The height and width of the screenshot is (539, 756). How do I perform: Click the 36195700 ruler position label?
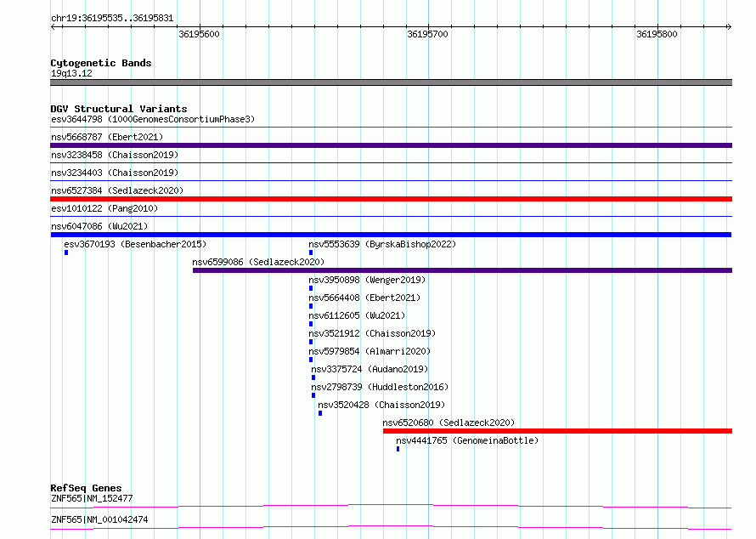427,34
